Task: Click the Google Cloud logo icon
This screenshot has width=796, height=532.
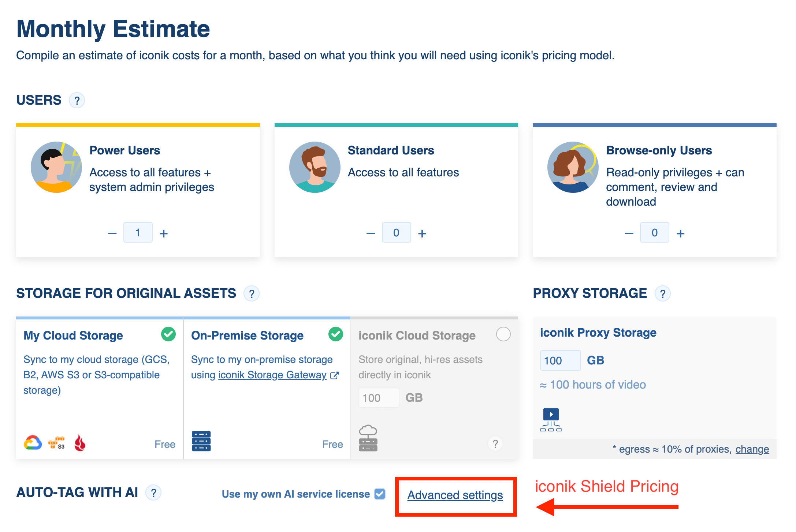Action: coord(33,443)
